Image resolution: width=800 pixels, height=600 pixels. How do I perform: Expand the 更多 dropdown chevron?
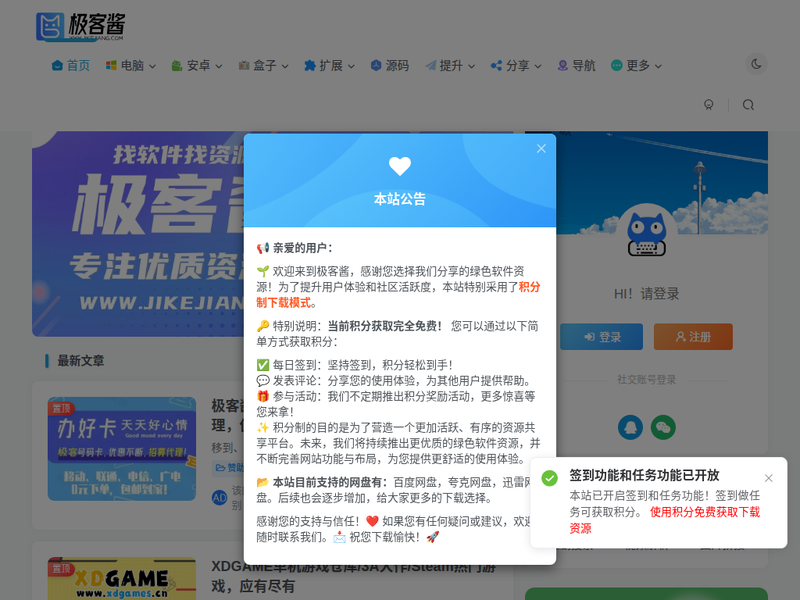[658, 66]
